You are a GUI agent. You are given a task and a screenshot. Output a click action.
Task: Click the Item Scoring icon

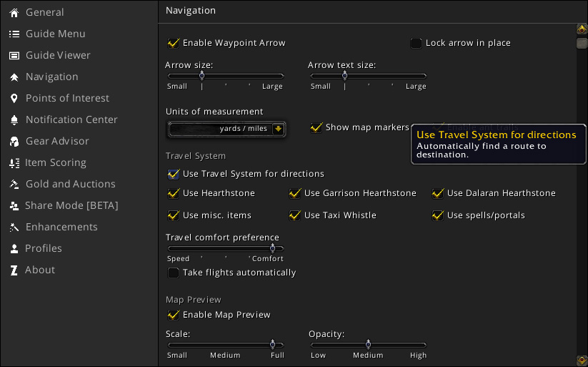[x=14, y=163]
